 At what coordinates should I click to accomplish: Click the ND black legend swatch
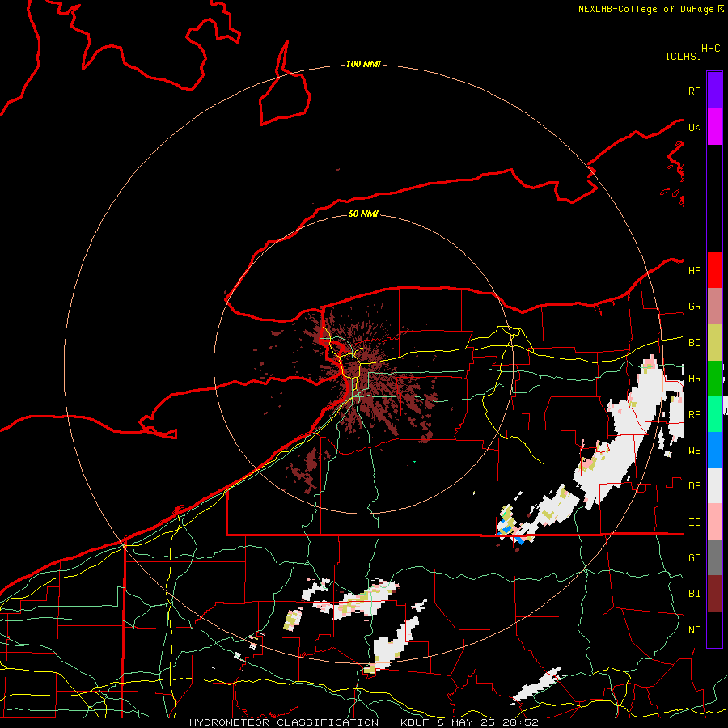tap(714, 629)
